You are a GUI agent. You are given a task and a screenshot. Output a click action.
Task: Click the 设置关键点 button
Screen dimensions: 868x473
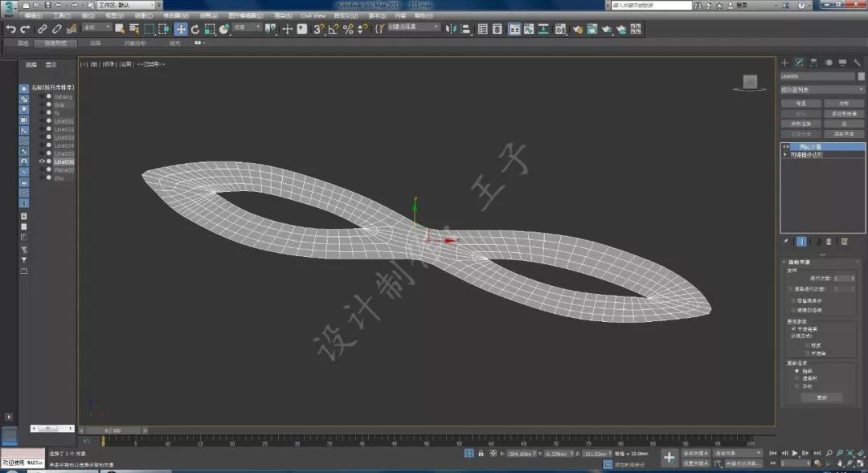click(x=695, y=463)
